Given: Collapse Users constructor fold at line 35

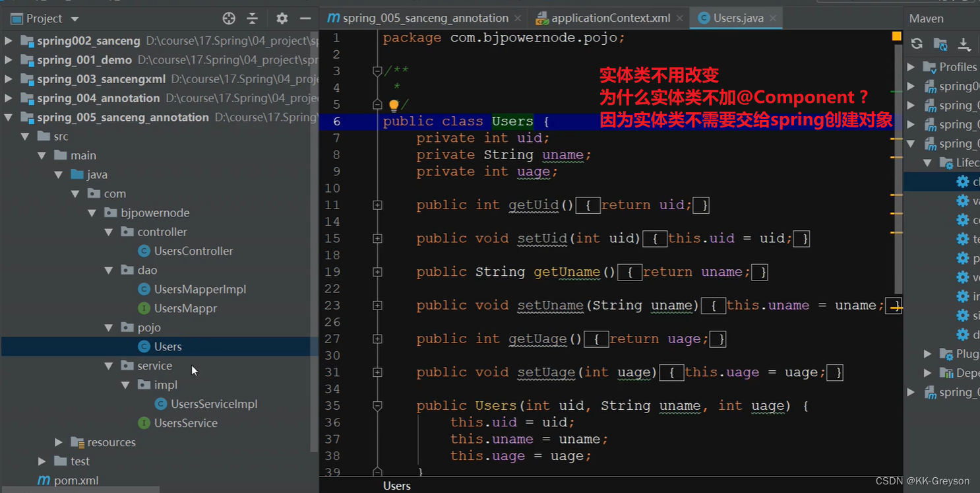Looking at the screenshot, I should pos(377,406).
